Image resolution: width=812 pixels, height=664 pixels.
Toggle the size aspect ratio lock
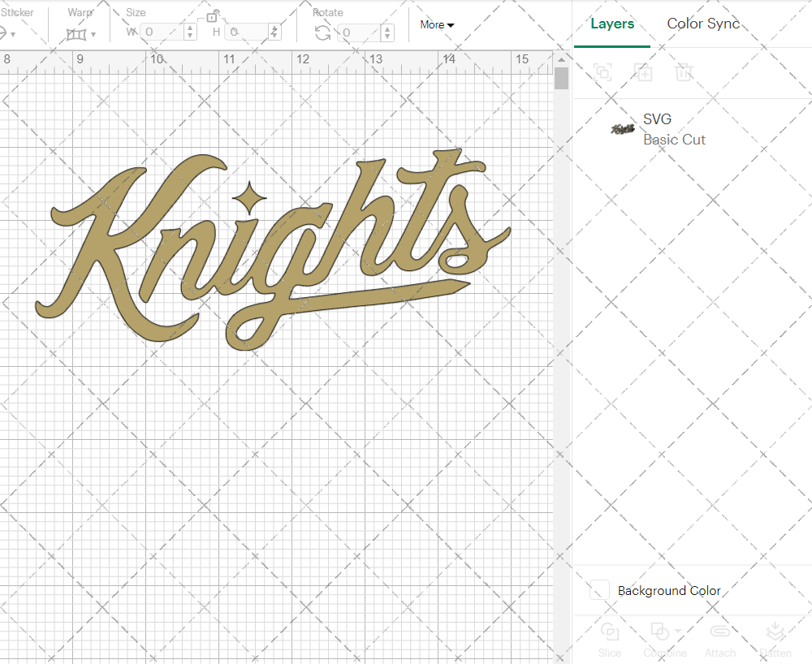point(211,16)
